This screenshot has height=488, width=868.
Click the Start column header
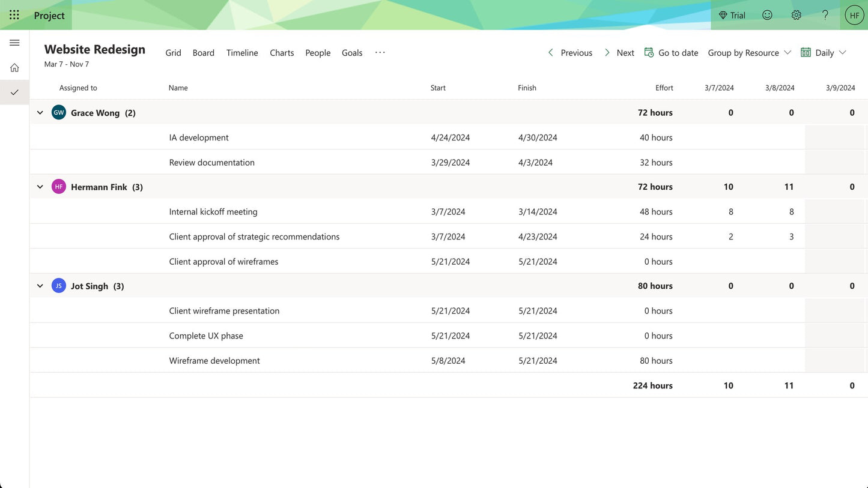click(x=438, y=88)
